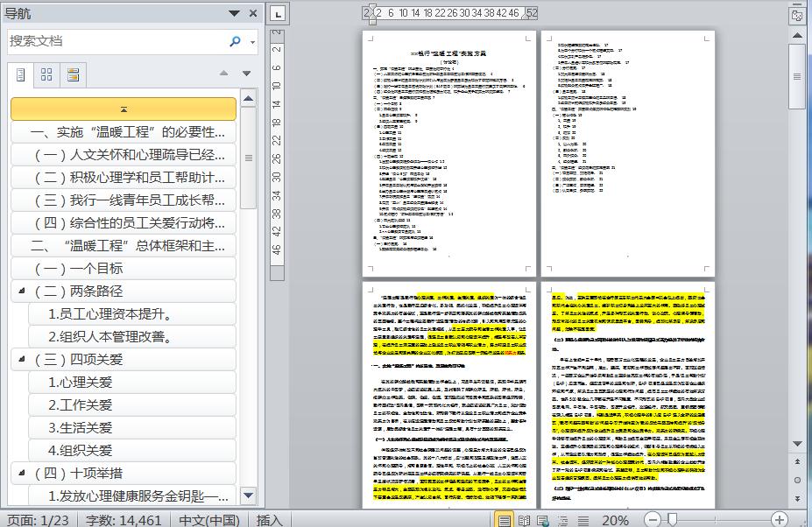Open the navigation pane options dropdown
The image size is (812, 527).
click(x=234, y=13)
